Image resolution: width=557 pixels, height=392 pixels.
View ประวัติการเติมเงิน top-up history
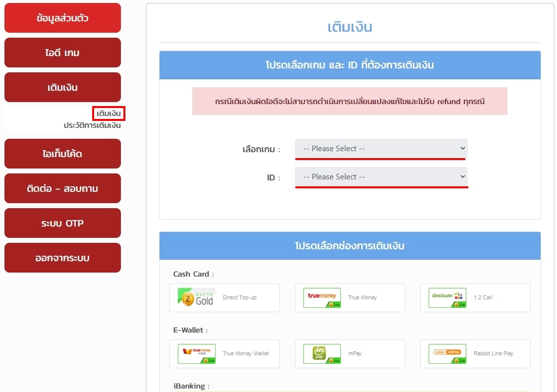coord(92,125)
